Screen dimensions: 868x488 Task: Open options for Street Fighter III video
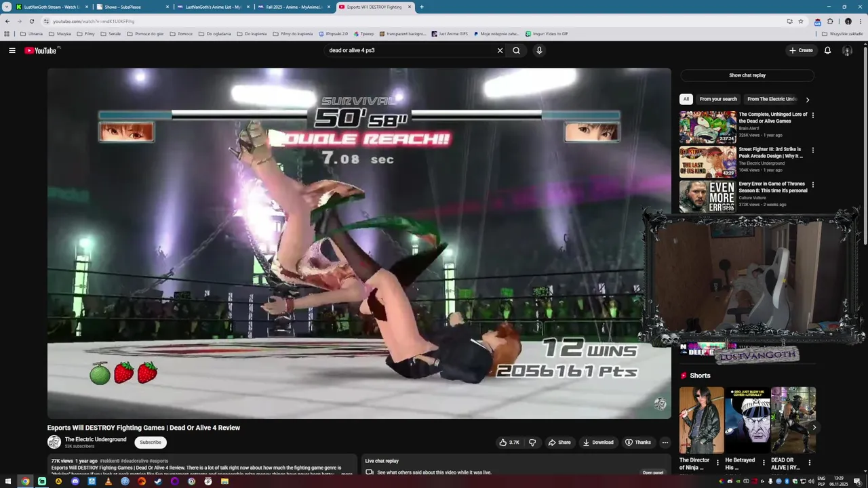pyautogui.click(x=812, y=150)
